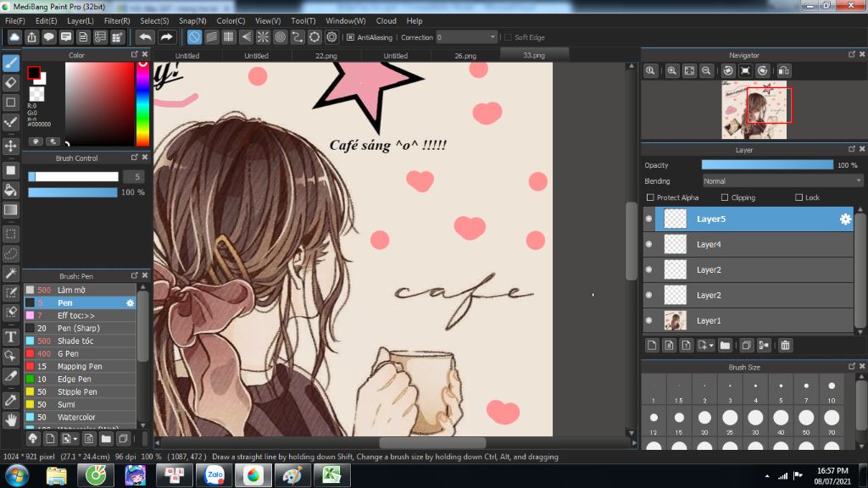868x488 pixels.
Task: Zoom out using Navigator icon
Action: point(706,71)
